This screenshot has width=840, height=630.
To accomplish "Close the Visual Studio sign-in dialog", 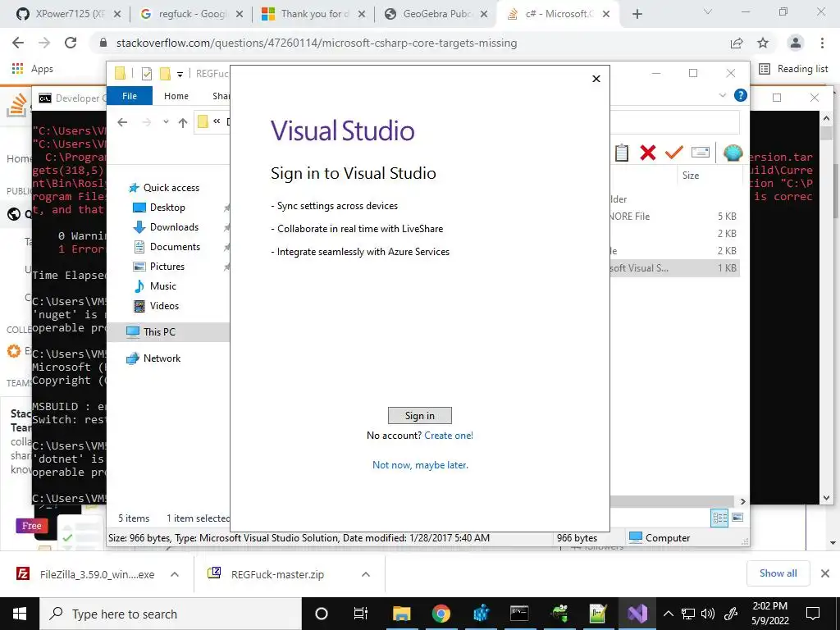I will click(596, 79).
